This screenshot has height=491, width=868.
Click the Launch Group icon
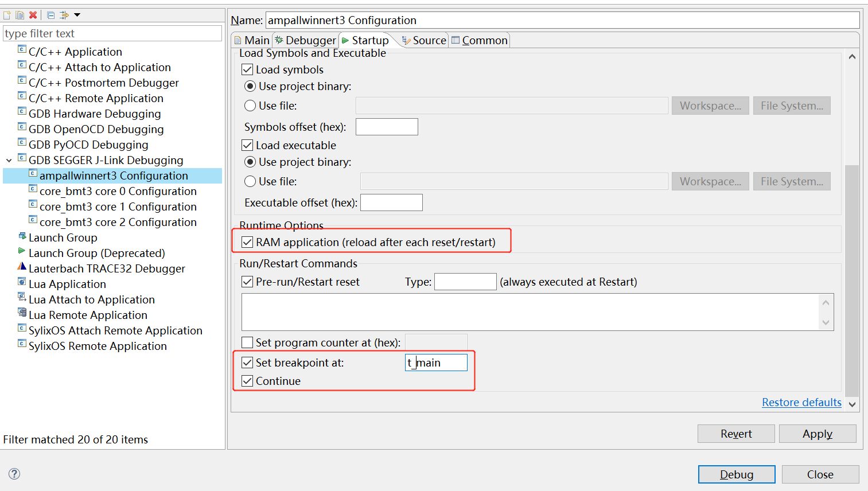point(22,235)
